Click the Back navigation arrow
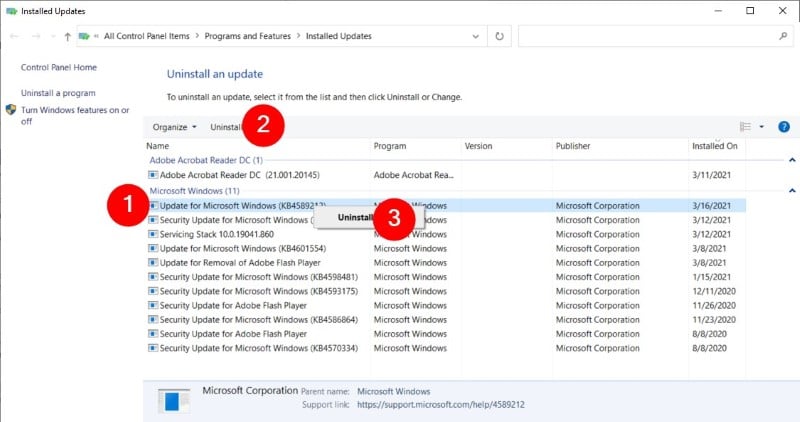800x422 pixels. point(14,36)
